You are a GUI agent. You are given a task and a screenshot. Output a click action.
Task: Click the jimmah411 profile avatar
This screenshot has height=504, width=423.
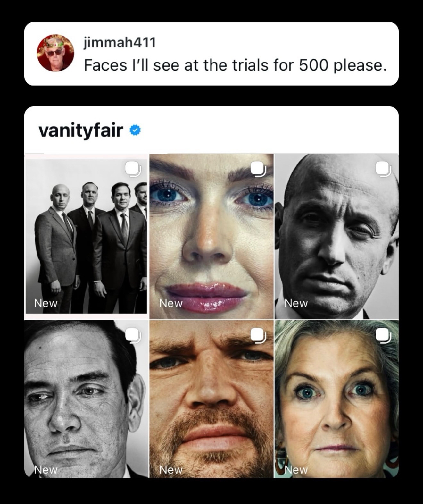tap(55, 53)
